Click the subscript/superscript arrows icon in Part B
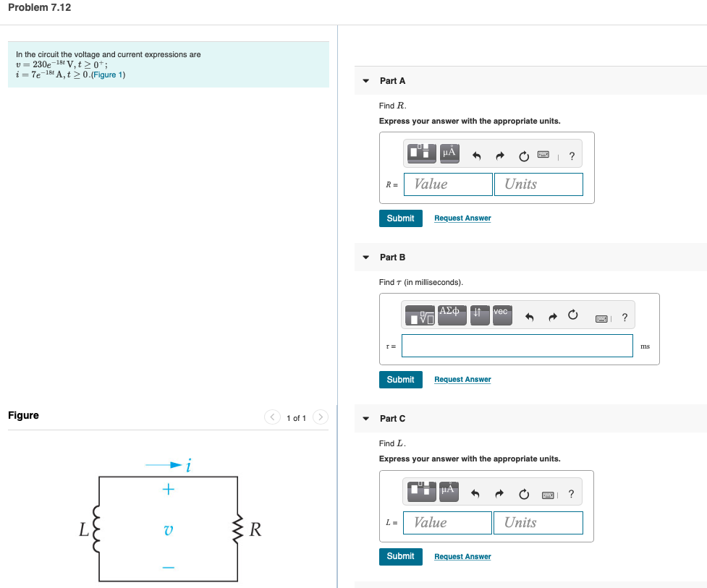707x588 pixels. tap(478, 315)
